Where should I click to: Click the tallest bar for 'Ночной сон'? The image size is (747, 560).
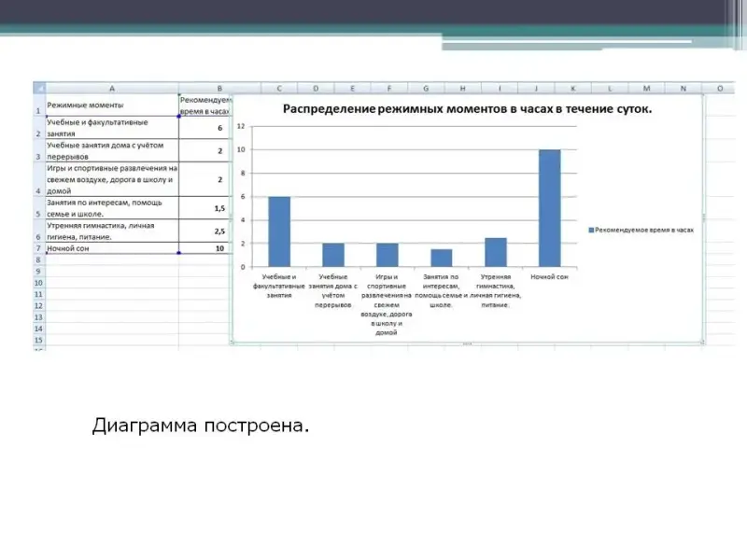550,208
